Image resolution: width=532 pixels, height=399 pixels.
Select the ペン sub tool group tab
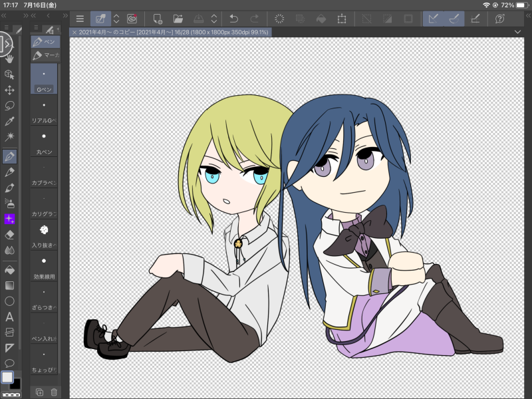coord(45,42)
